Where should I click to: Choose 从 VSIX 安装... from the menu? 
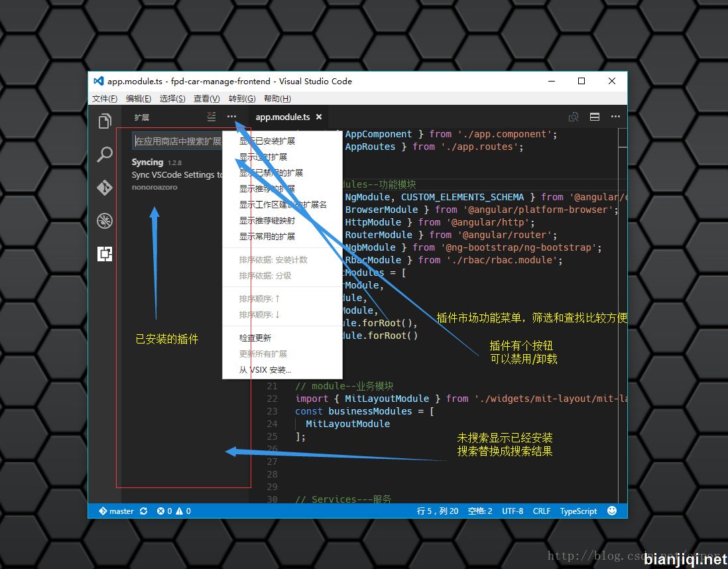[282, 370]
